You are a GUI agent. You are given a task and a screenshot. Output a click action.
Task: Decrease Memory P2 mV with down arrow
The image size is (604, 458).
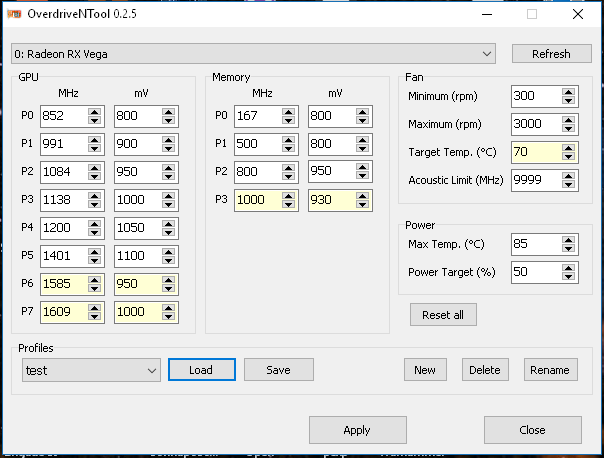(362, 176)
